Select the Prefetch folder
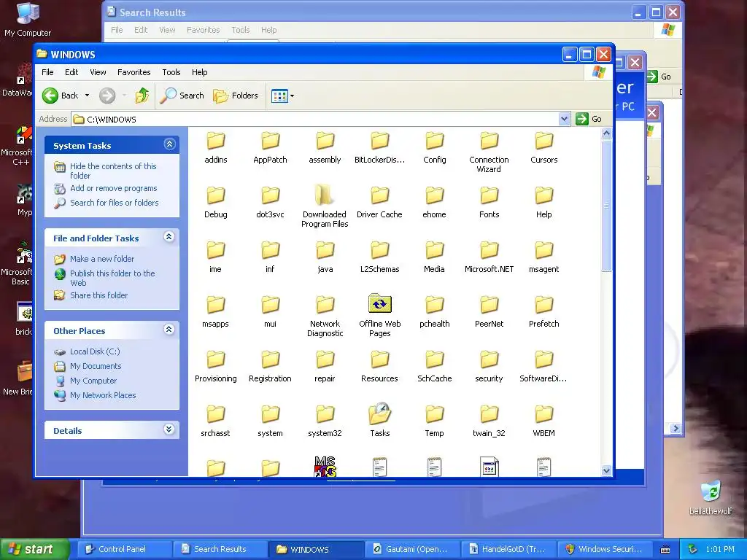The width and height of the screenshot is (747, 560). point(544,312)
